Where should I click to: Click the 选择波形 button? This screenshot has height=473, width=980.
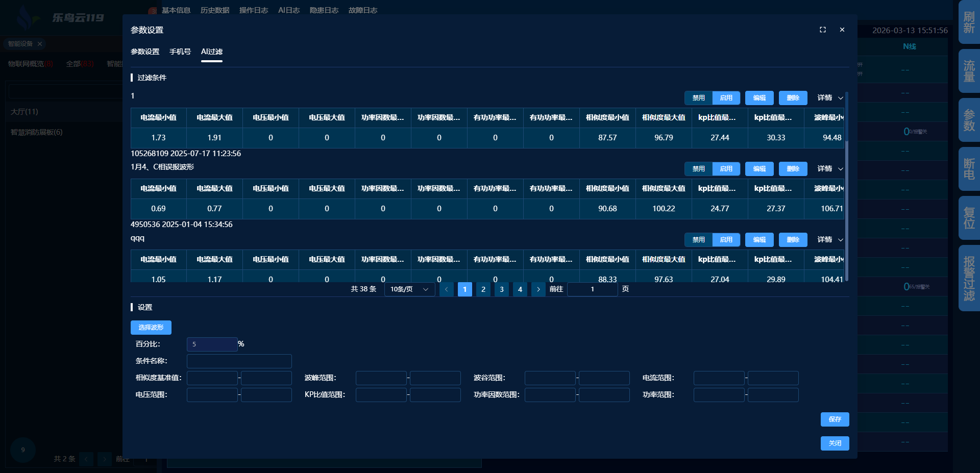(x=151, y=328)
